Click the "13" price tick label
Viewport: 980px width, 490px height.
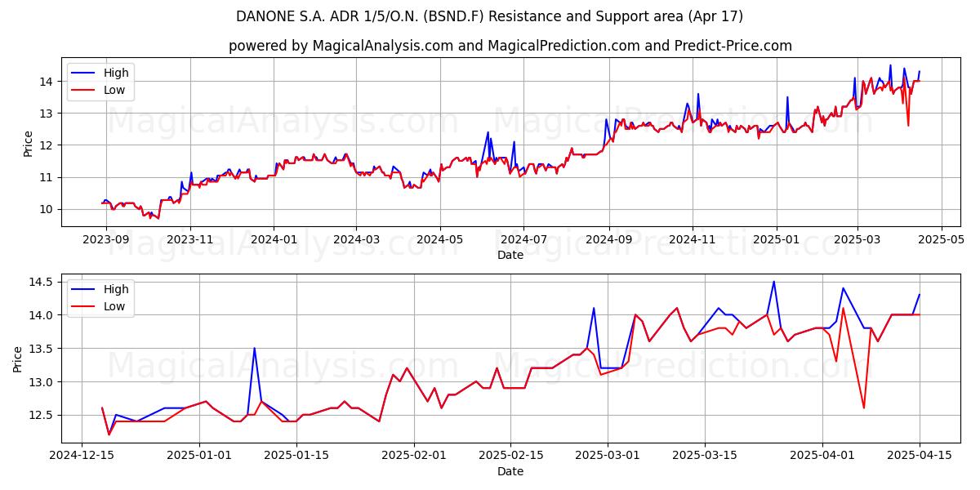pos(48,114)
